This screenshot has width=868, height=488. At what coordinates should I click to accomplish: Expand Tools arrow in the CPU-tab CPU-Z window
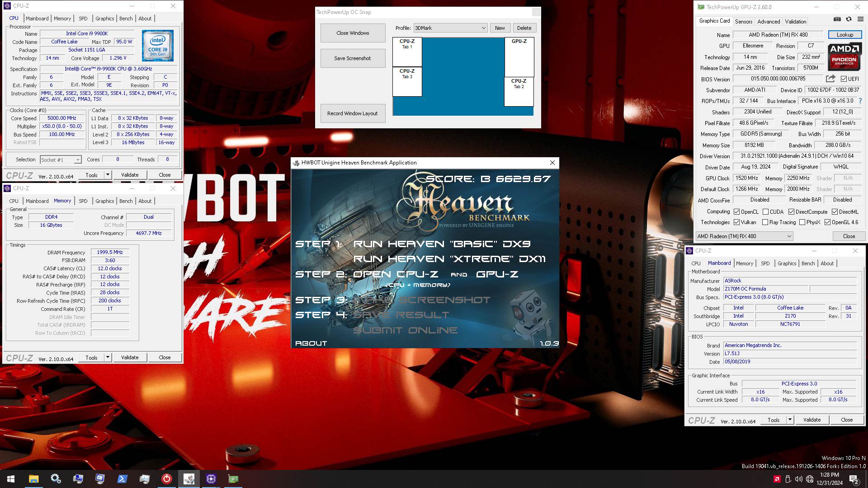[108, 175]
